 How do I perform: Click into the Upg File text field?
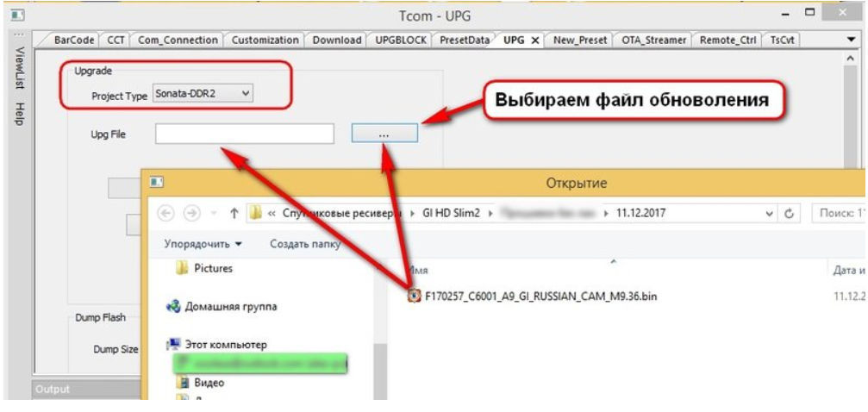pyautogui.click(x=244, y=134)
